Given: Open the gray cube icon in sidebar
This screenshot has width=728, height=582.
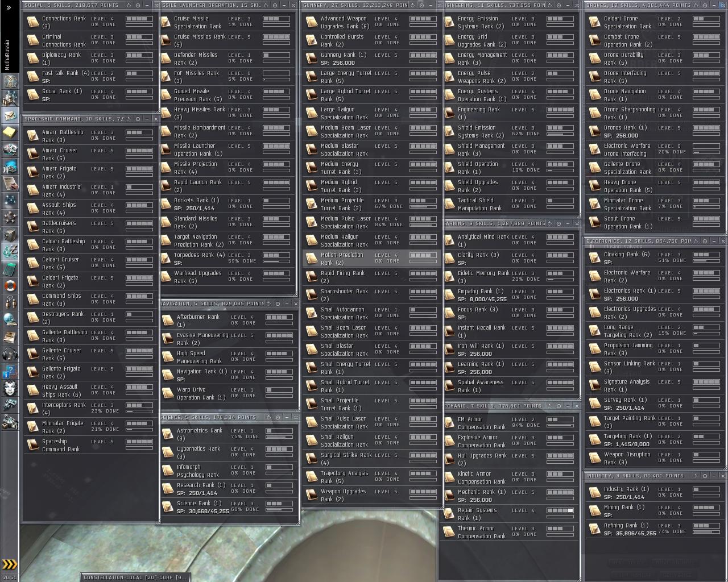Looking at the screenshot, I should coord(10,235).
